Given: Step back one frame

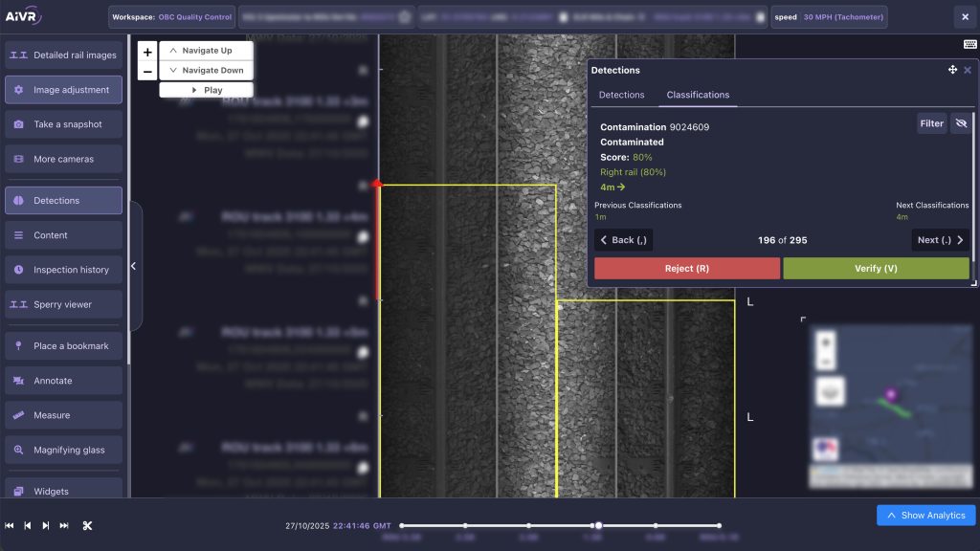Looking at the screenshot, I should click(x=28, y=526).
